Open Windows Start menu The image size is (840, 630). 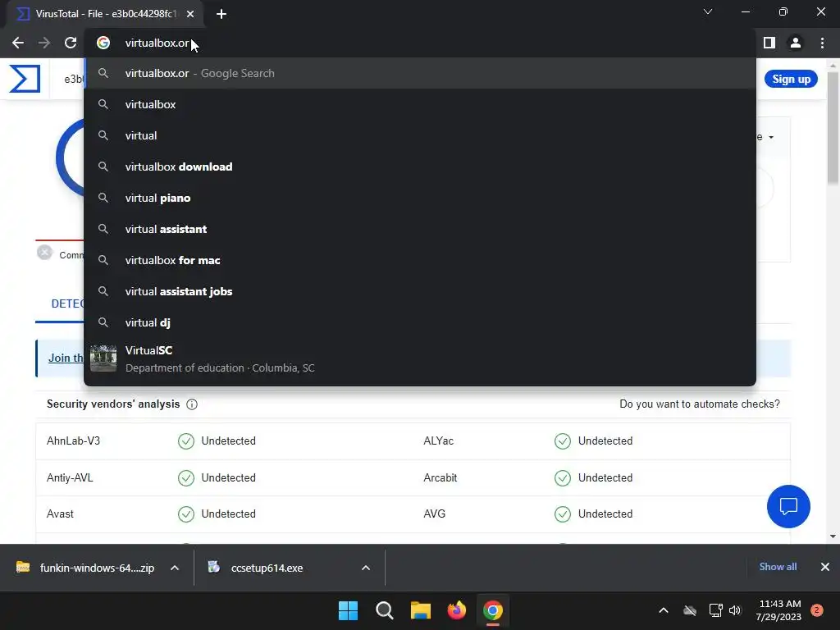(348, 610)
